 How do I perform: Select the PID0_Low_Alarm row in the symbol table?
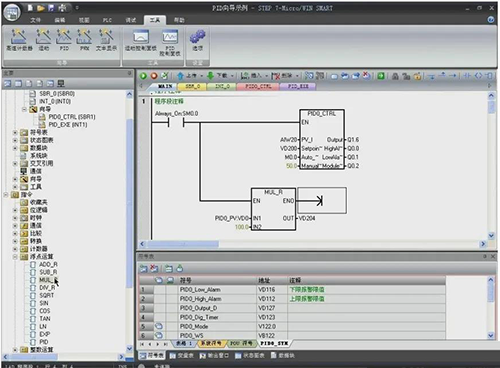pos(292,290)
